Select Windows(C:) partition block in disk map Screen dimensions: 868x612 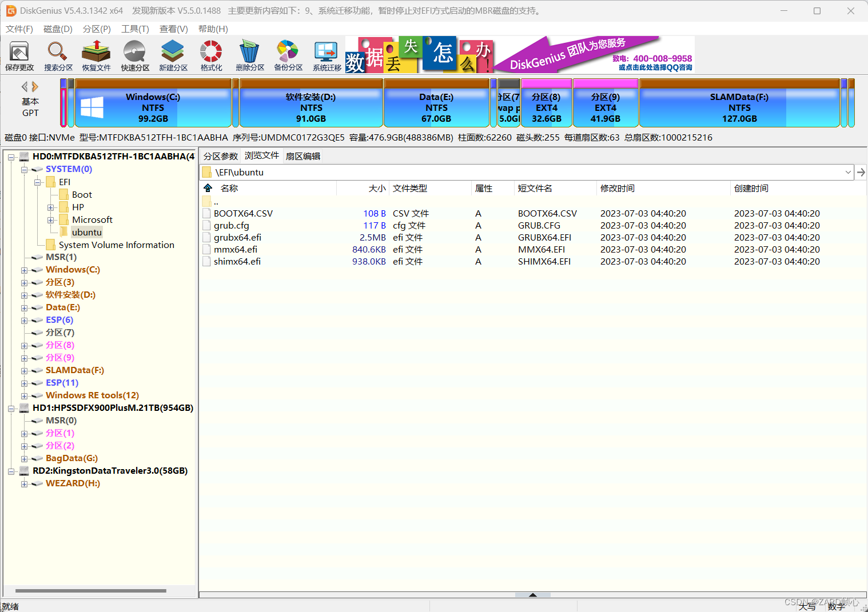coord(153,103)
